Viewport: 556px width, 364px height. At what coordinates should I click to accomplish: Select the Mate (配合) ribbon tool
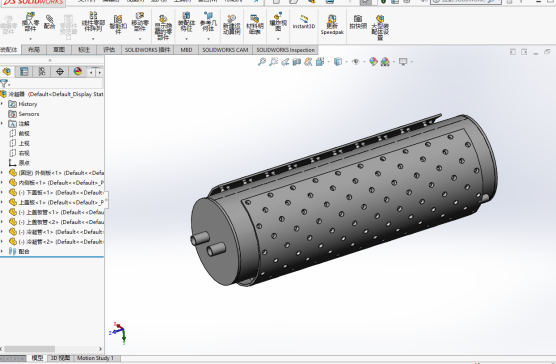(50, 22)
